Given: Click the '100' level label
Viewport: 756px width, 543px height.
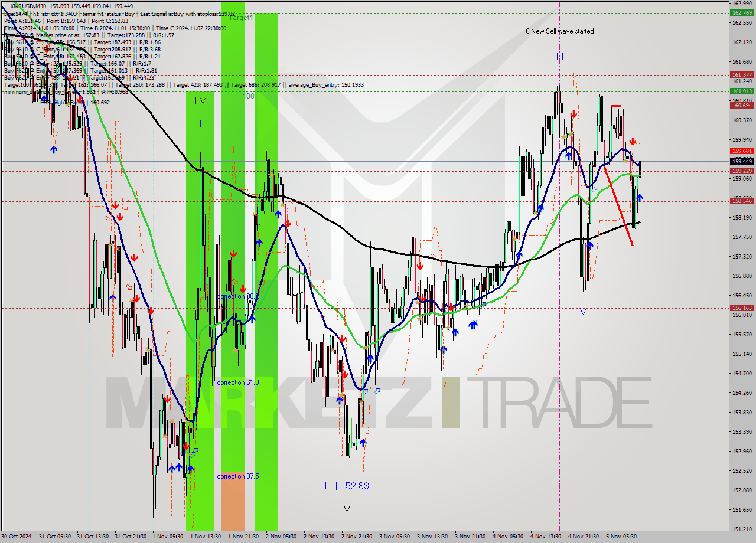Looking at the screenshot, I should point(249,96).
